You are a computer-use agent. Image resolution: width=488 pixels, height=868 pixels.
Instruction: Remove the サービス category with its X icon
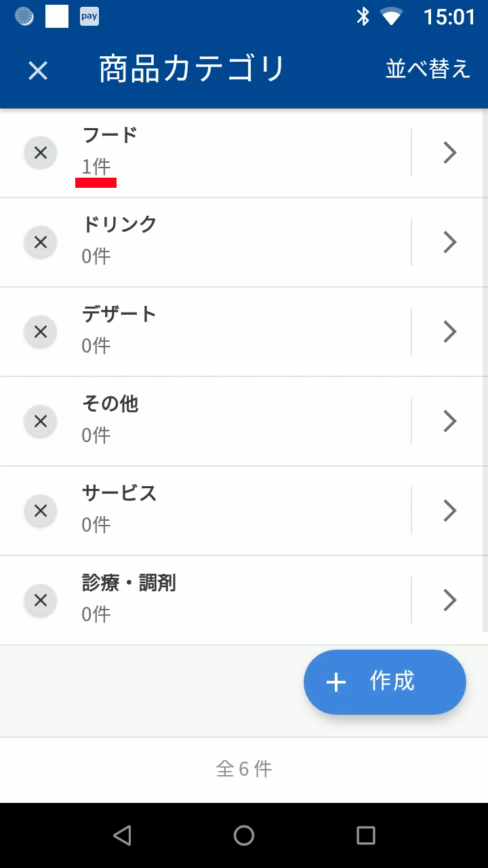(41, 511)
